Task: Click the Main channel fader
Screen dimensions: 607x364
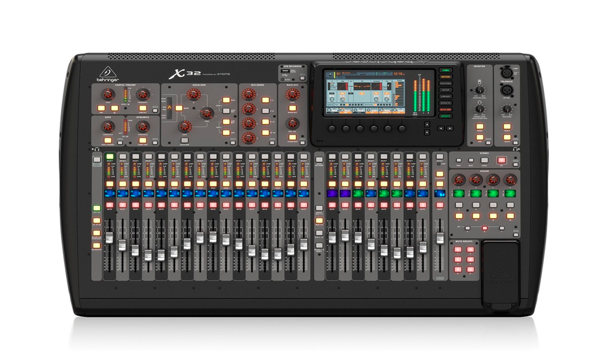Action: click(x=440, y=238)
